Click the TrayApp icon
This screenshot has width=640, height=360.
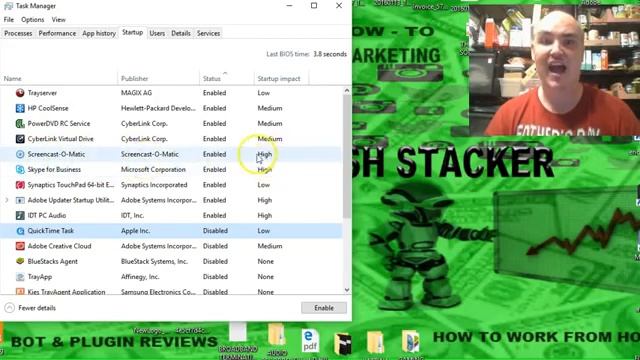click(x=20, y=277)
